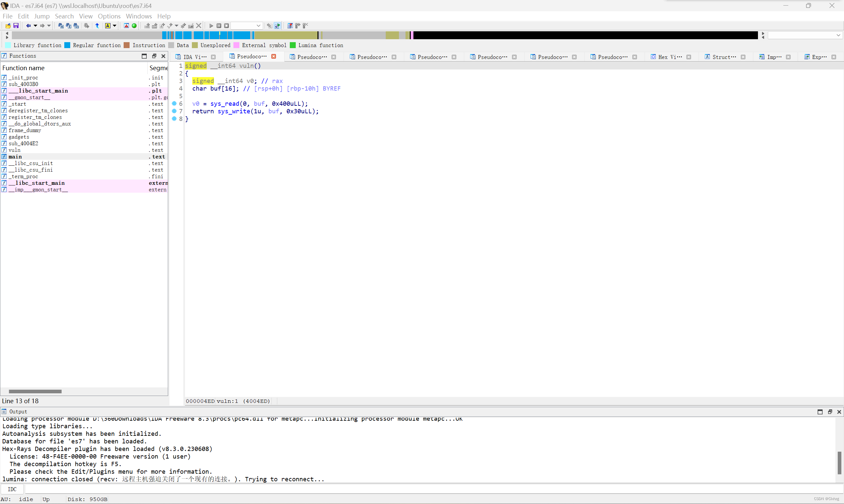The height and width of the screenshot is (504, 844).
Task: Open the dropdown next to the 's+ icon
Action: point(176,26)
